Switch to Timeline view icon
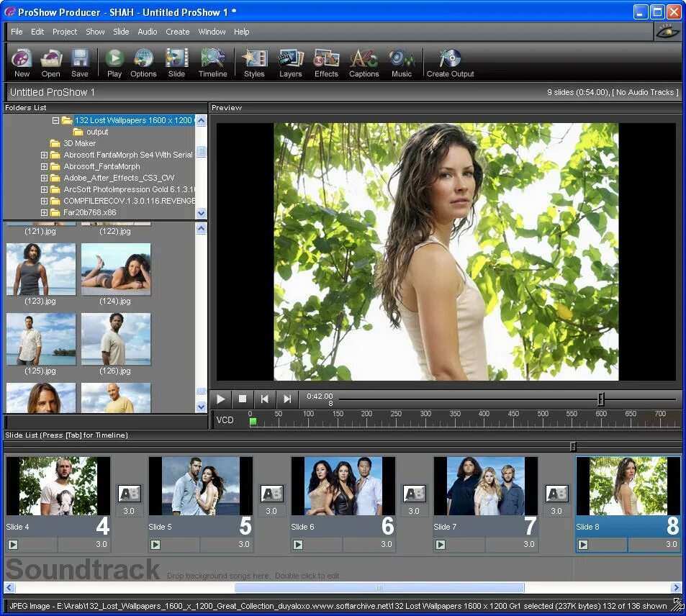The width and height of the screenshot is (686, 616). [x=212, y=58]
